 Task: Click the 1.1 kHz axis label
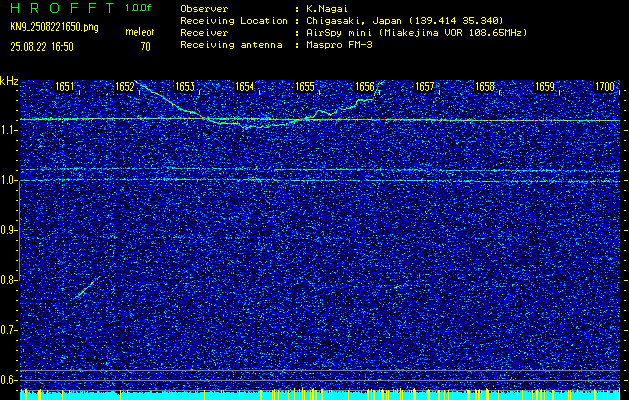8,130
